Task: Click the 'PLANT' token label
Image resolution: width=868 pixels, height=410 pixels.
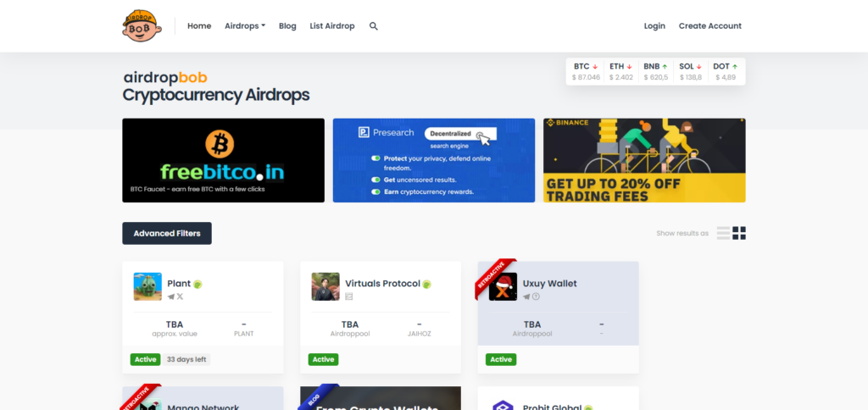Action: click(x=243, y=335)
